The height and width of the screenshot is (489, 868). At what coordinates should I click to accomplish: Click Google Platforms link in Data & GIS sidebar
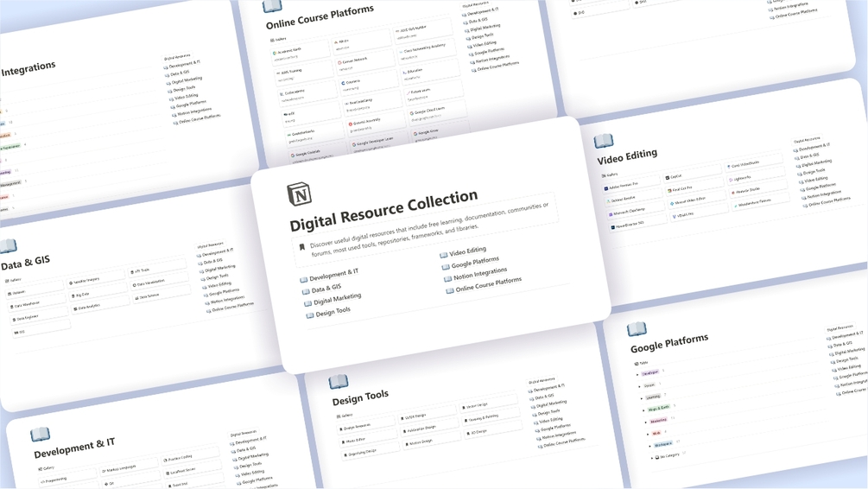[x=224, y=291]
